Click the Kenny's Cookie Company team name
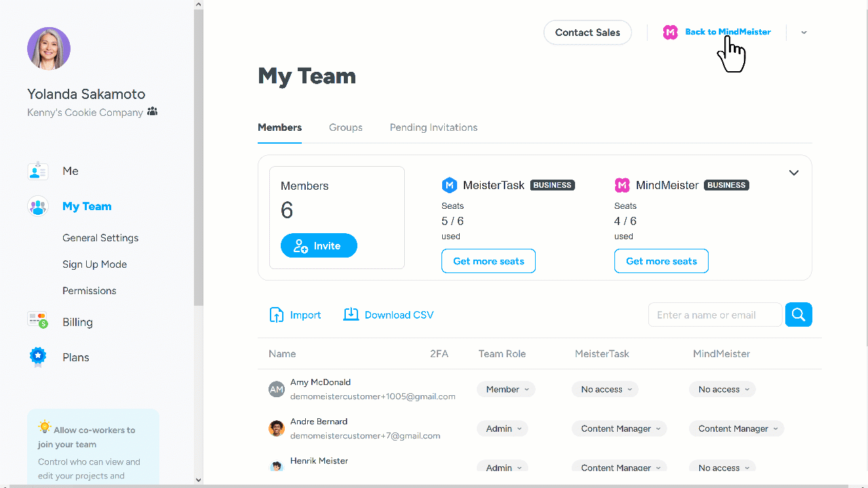The width and height of the screenshot is (868, 488). [85, 113]
